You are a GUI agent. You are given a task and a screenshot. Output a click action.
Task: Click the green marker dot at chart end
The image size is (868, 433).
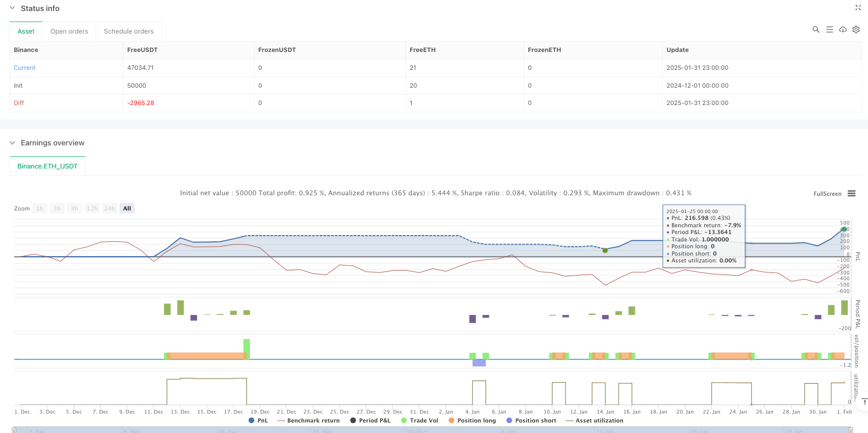[844, 229]
